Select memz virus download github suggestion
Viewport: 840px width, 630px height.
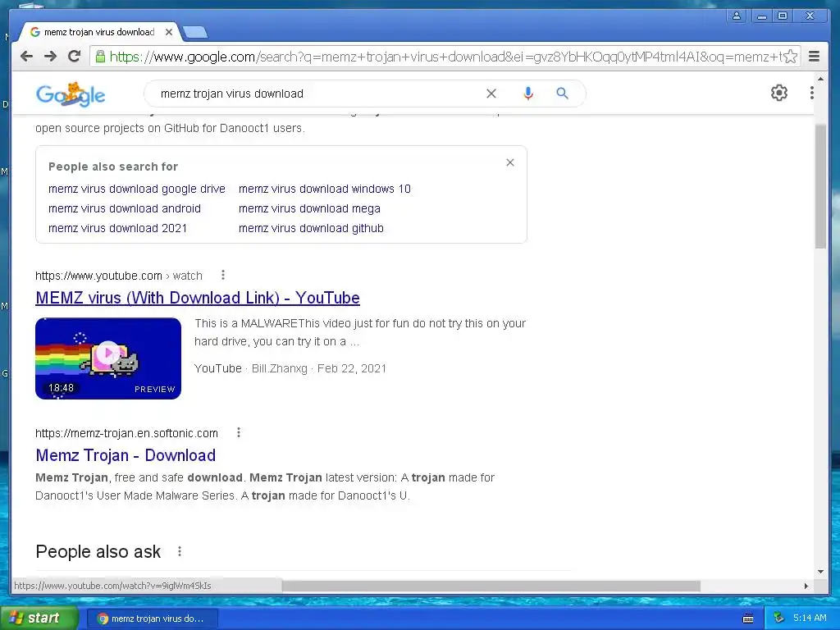click(x=311, y=228)
